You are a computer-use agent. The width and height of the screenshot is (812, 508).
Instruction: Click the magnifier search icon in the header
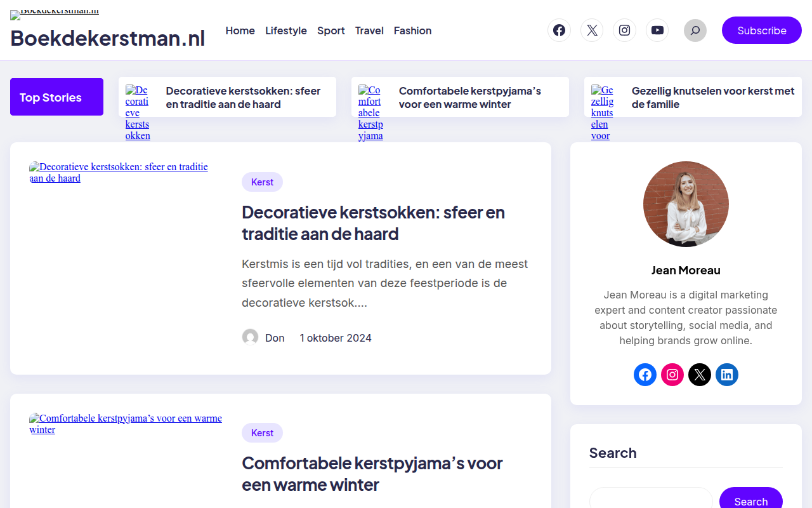[695, 30]
